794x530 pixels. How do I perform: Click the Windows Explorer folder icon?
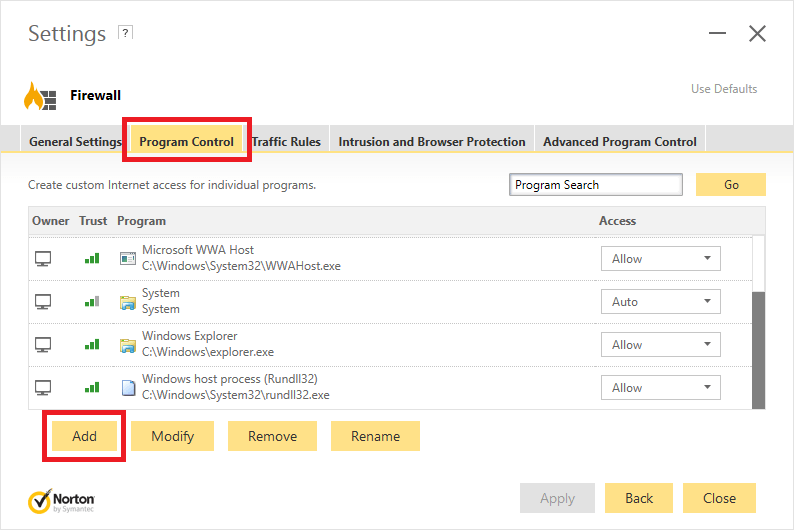[127, 345]
